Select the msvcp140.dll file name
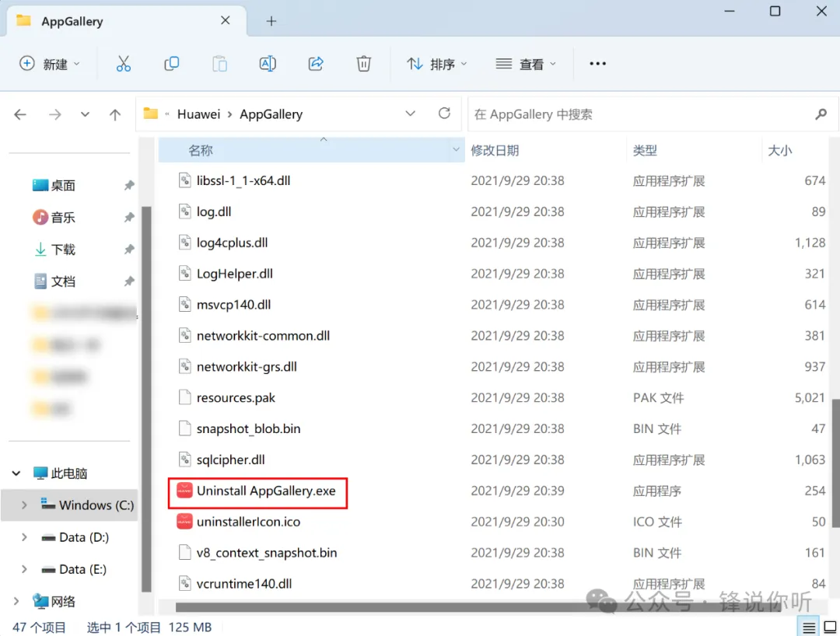Screen dimensions: 840x636 [233, 305]
